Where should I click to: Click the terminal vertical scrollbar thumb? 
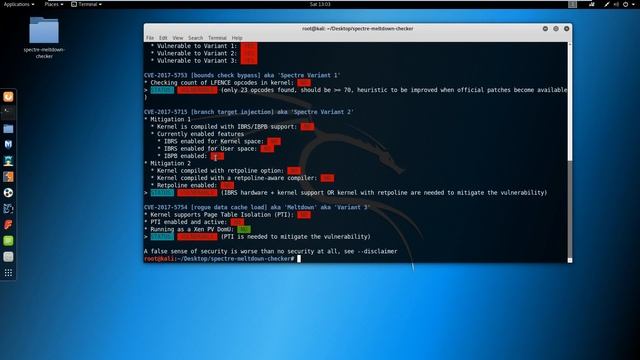[569, 208]
